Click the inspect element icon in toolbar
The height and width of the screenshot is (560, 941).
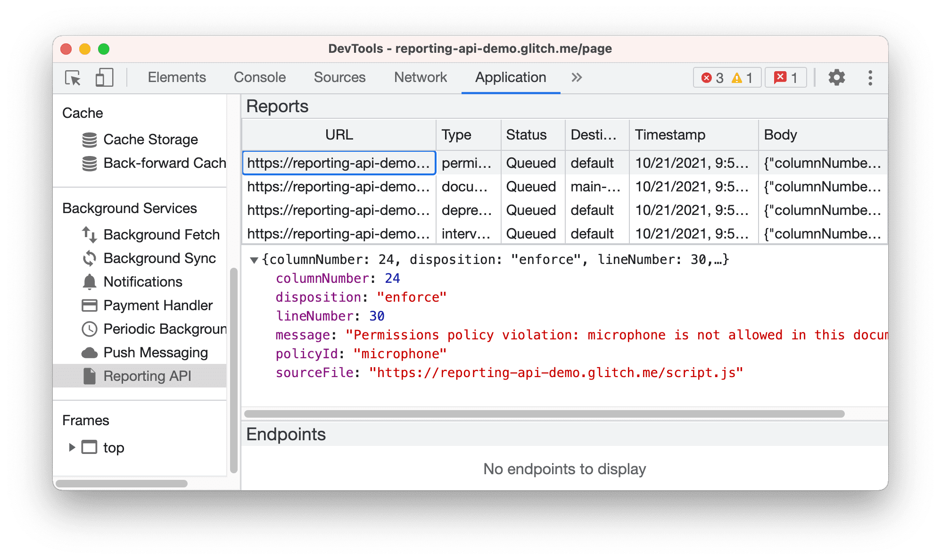click(73, 77)
